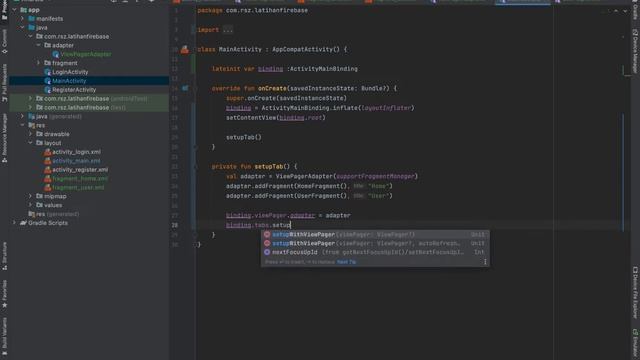This screenshot has height=360, width=640.
Task: Choose nextFocusUpId completion suggestion
Action: pyautogui.click(x=375, y=252)
